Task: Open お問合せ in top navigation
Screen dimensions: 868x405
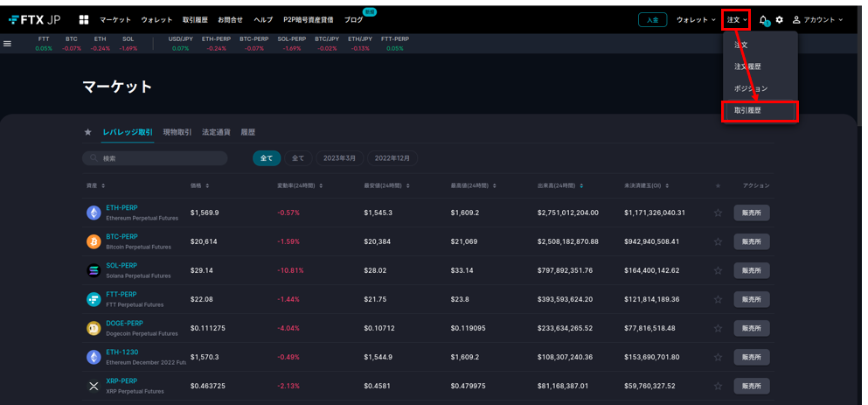Action: 230,20
